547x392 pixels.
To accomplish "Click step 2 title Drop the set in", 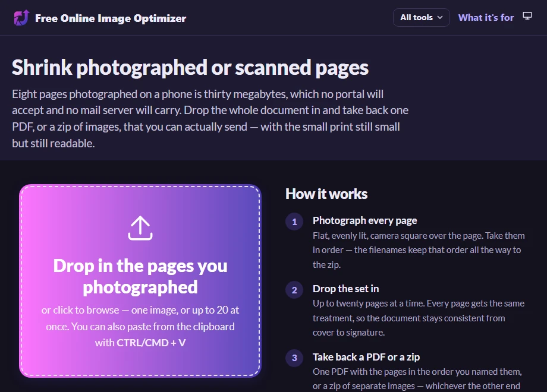I will pyautogui.click(x=345, y=289).
